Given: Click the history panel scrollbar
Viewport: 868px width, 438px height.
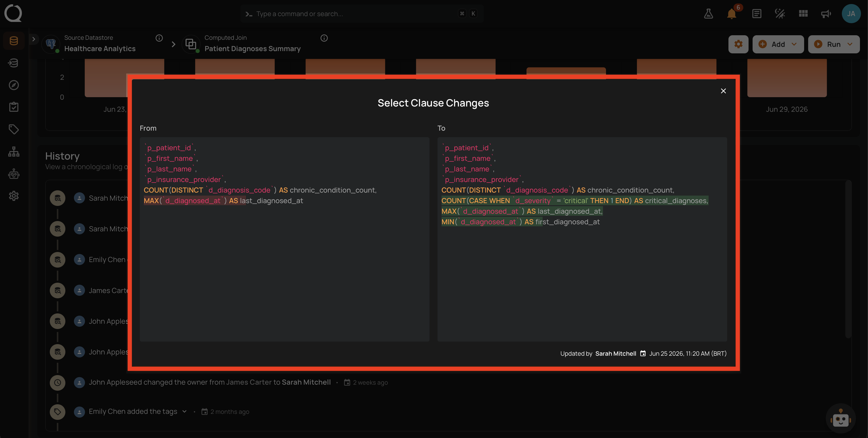Looking at the screenshot, I should [x=848, y=259].
